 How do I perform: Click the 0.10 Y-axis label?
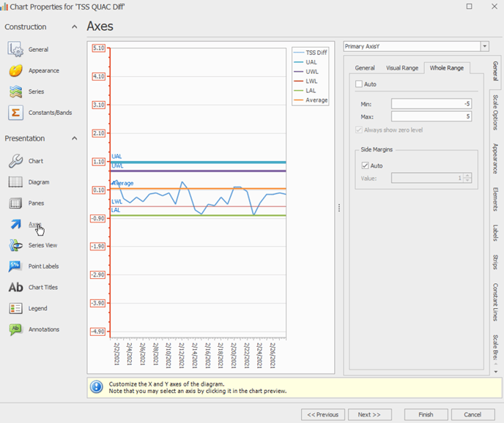coord(99,190)
